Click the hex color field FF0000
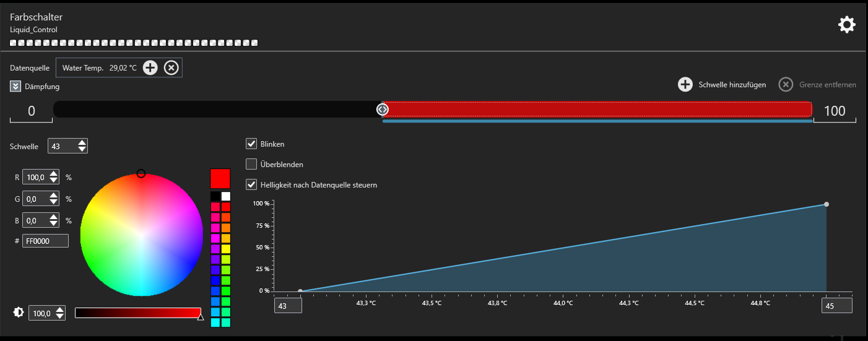Image resolution: width=868 pixels, height=341 pixels. tap(45, 241)
